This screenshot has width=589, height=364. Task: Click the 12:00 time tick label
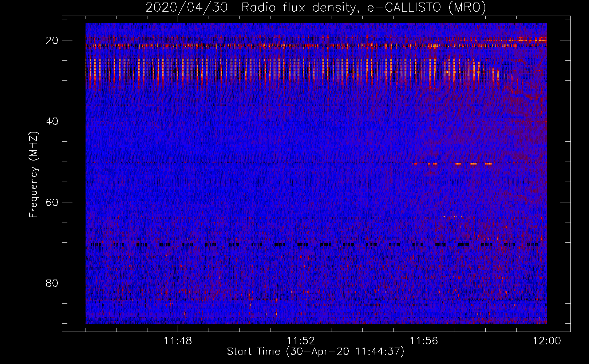(x=547, y=341)
